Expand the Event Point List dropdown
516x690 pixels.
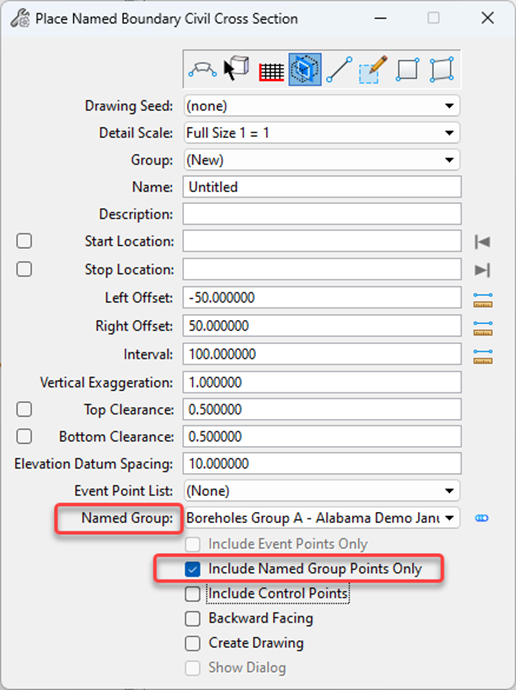(x=322, y=491)
